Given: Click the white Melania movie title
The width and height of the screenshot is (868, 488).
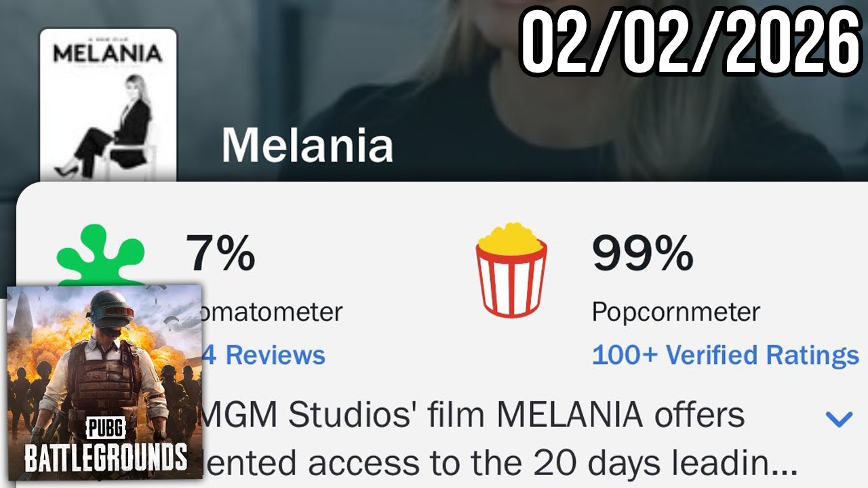Looking at the screenshot, I should (x=307, y=145).
